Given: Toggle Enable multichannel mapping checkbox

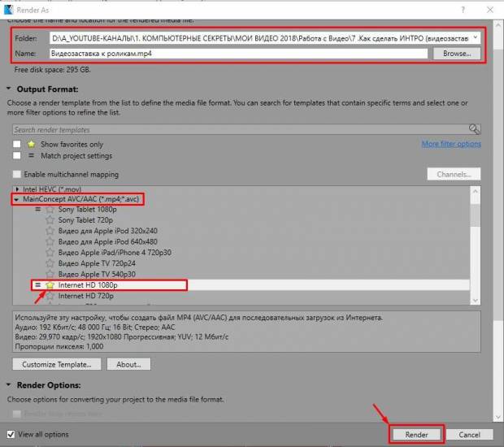Looking at the screenshot, I should point(16,174).
